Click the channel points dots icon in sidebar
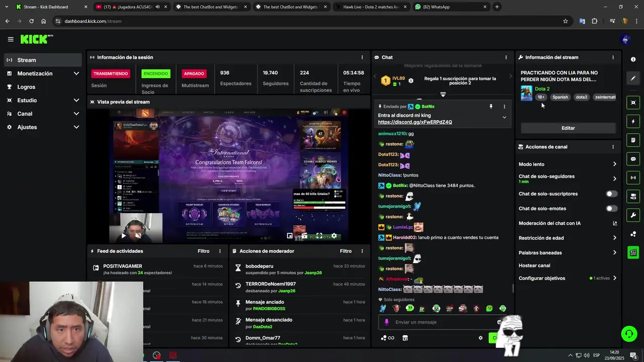This screenshot has width=644, height=362. pos(633,234)
